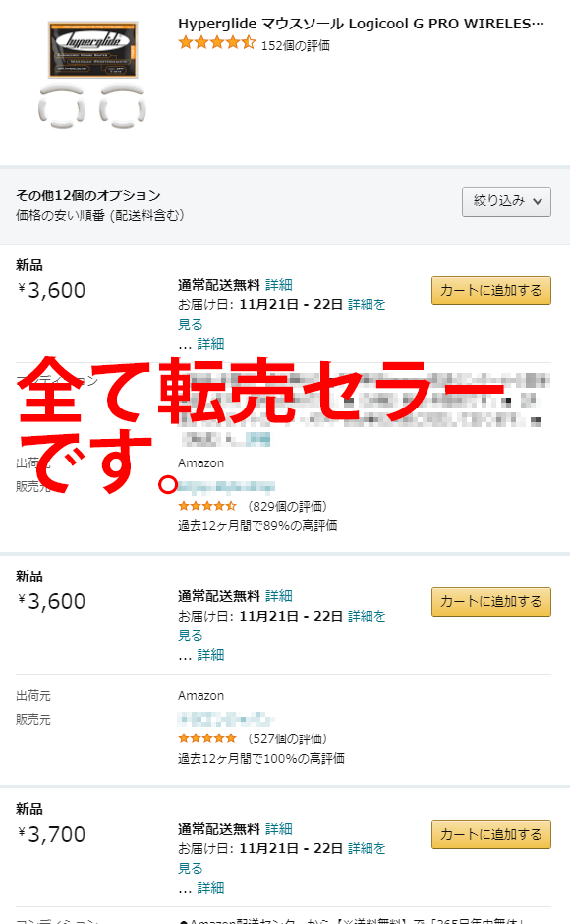
Task: Add the ¥3,700 offer to cart
Action: [x=491, y=835]
